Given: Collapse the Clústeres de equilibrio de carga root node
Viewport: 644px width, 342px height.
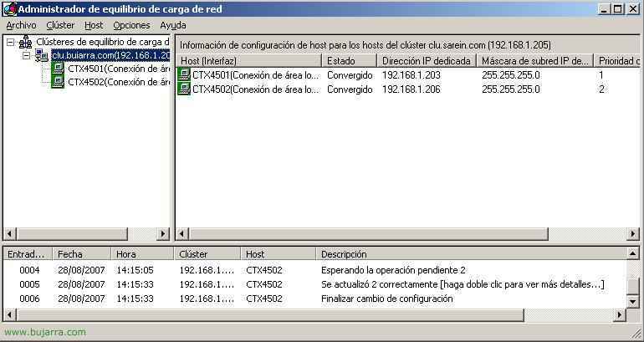Looking at the screenshot, I should 11,42.
